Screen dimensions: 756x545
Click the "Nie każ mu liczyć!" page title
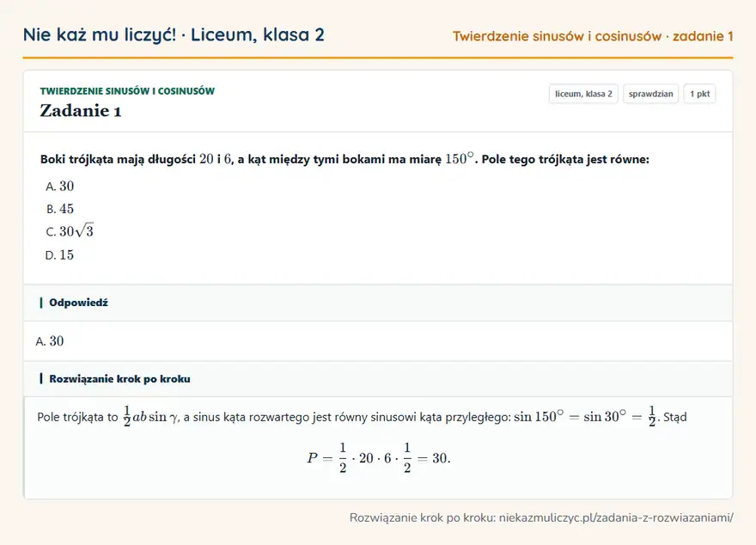click(x=100, y=34)
